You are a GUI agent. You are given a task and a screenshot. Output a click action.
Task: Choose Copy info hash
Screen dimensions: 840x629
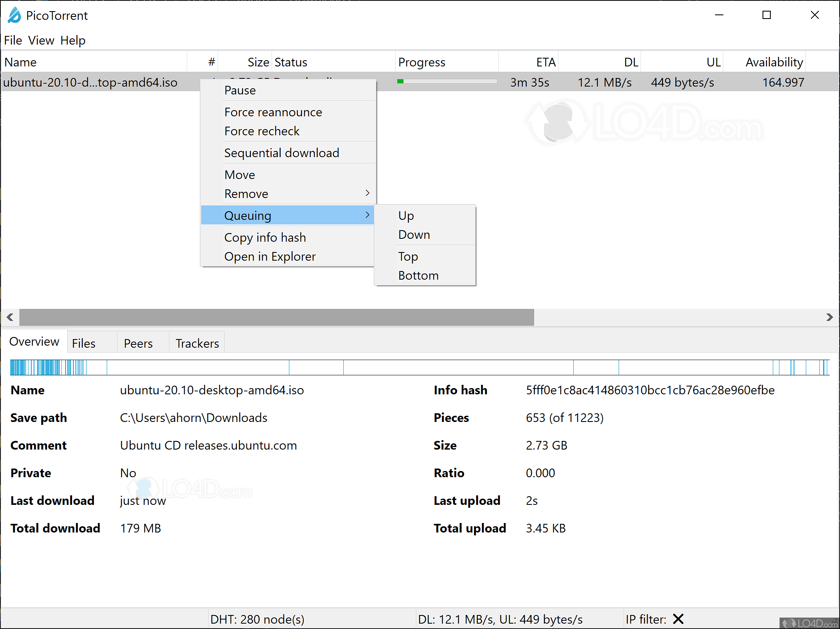point(265,237)
